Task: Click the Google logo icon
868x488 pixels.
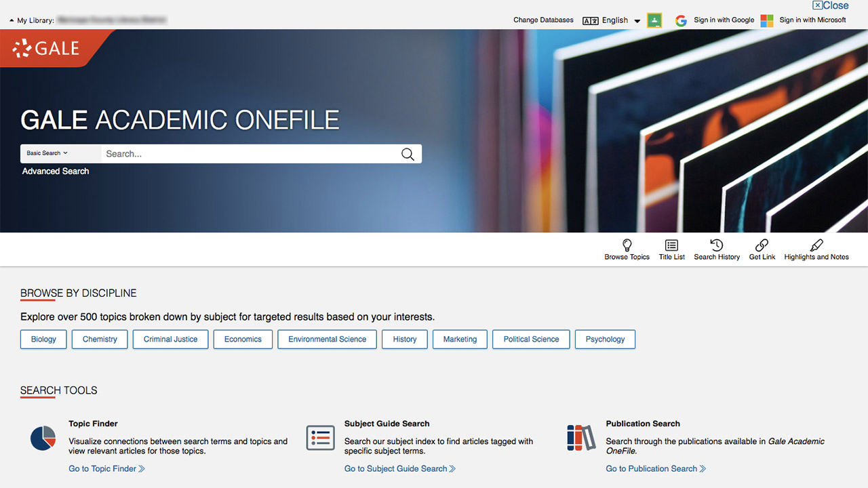Action: 681,20
